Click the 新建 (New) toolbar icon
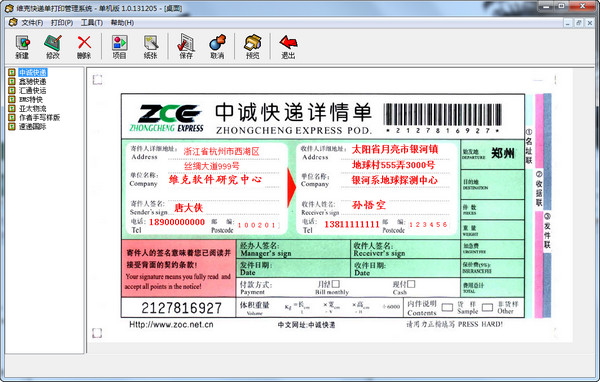 tap(22, 46)
